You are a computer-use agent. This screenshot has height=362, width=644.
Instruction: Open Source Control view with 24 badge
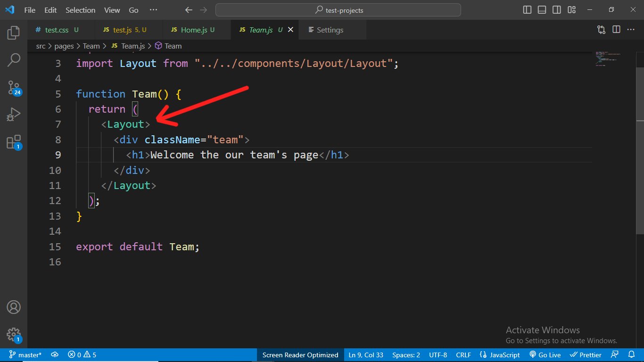(x=14, y=87)
